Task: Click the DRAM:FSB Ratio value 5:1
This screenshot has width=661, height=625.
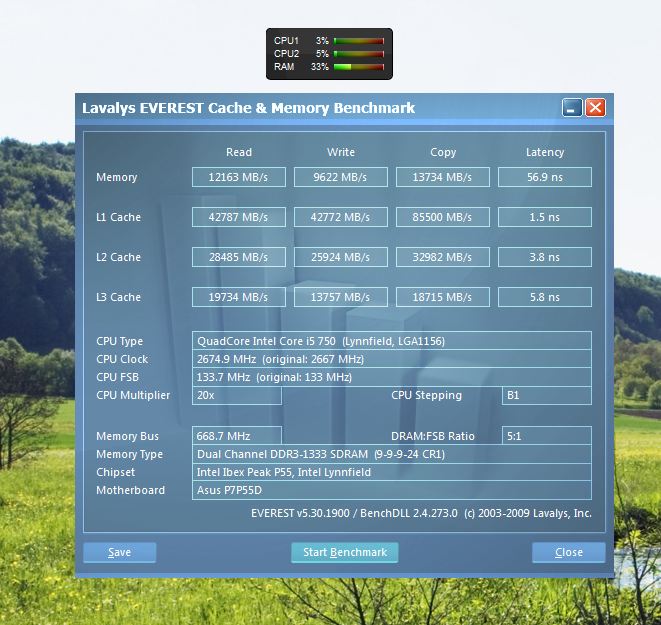Action: 547,436
